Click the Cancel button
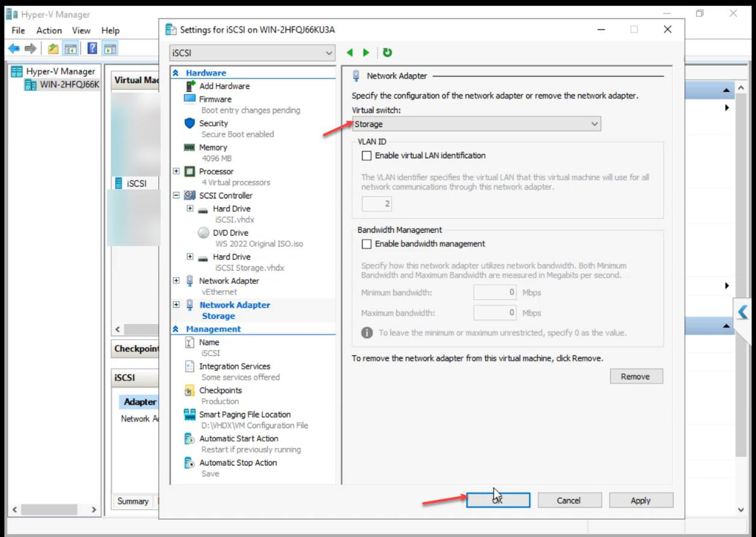756x537 pixels. 569,500
